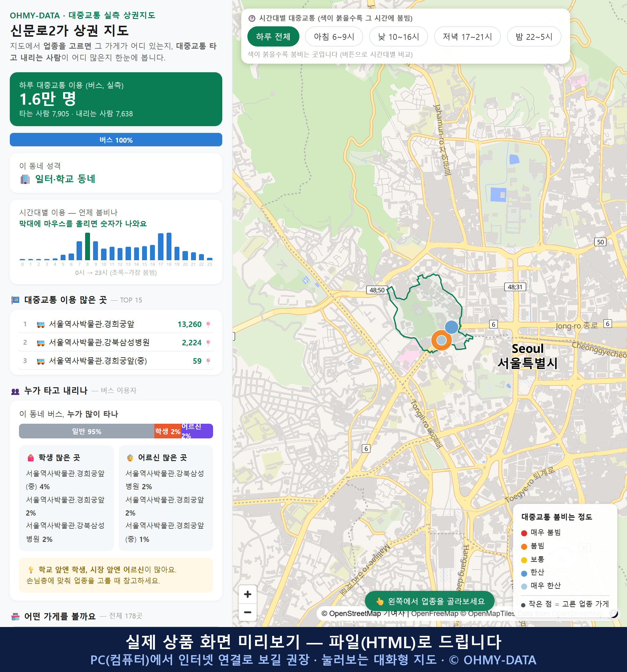Switch to 밤 22~5시 time filter
Screen dimensions: 627x672
click(534, 36)
